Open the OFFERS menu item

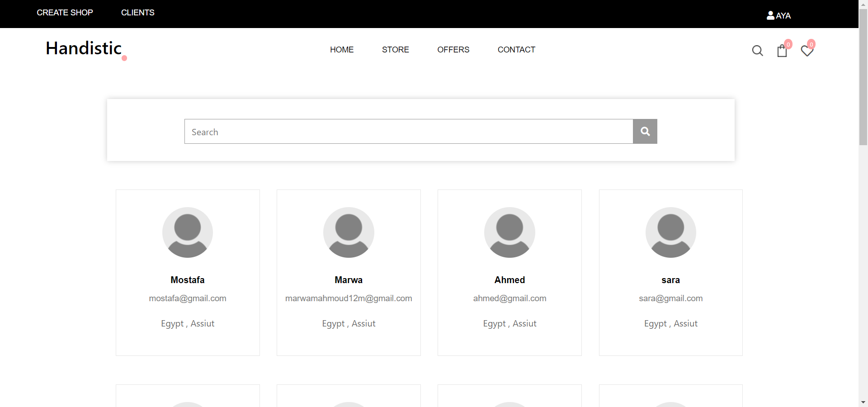coord(453,50)
